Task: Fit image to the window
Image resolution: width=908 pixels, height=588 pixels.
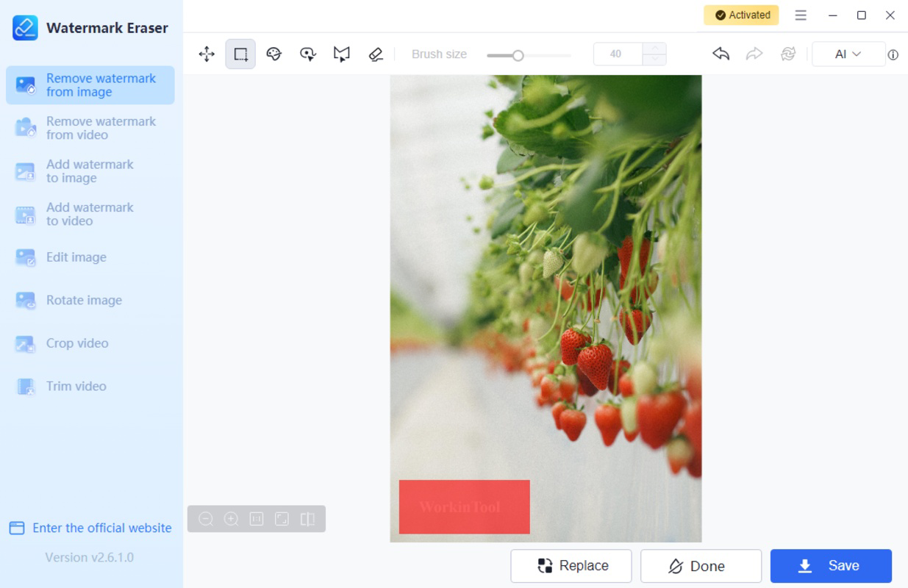Action: tap(282, 519)
